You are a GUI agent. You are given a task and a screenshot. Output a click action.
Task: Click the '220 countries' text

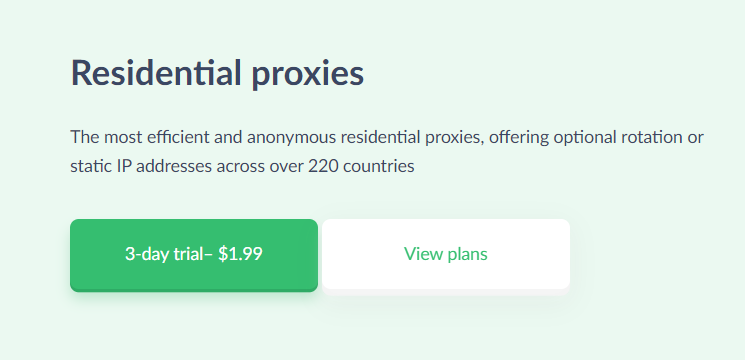(361, 167)
